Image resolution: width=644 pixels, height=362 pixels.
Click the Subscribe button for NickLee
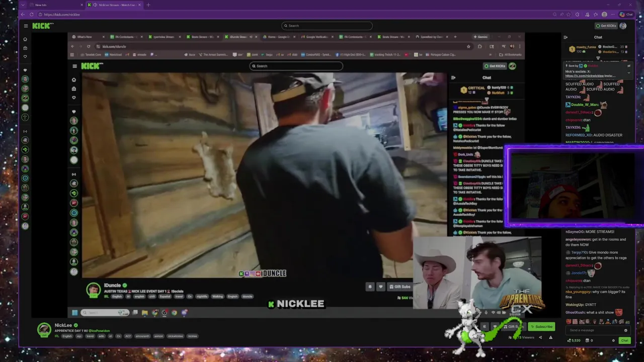coord(541,326)
